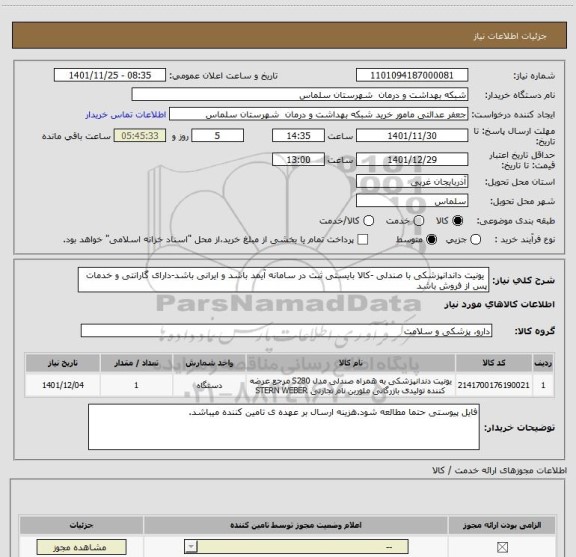The height and width of the screenshot is (557, 576).
Task: Click the استان محل تحویل field
Action: (412, 182)
